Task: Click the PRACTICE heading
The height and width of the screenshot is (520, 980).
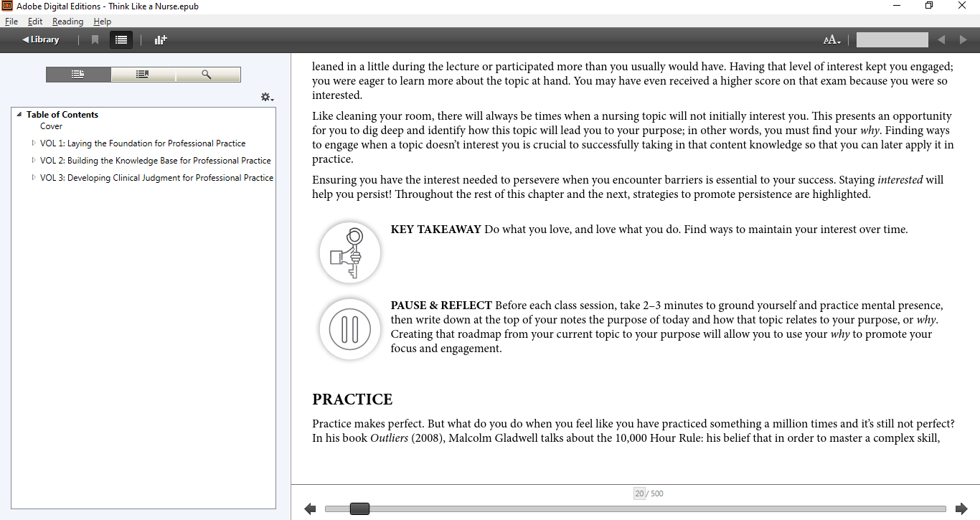Action: [352, 400]
